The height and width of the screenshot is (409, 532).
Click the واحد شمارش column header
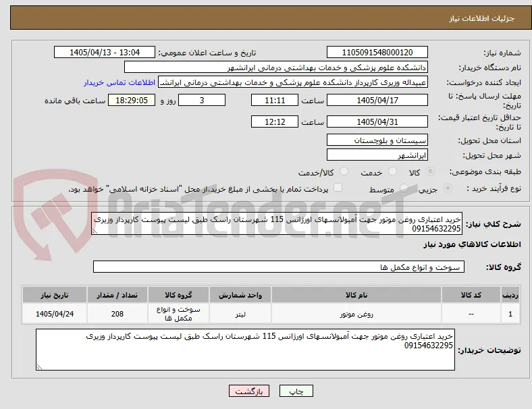240,295
